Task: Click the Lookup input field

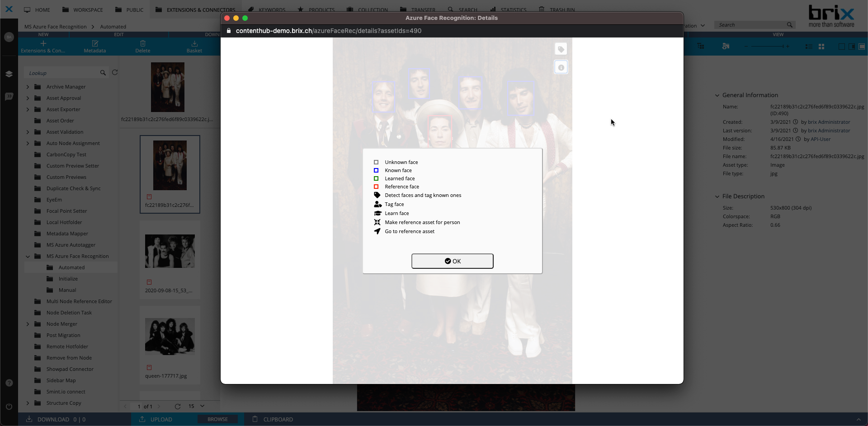Action: click(62, 73)
